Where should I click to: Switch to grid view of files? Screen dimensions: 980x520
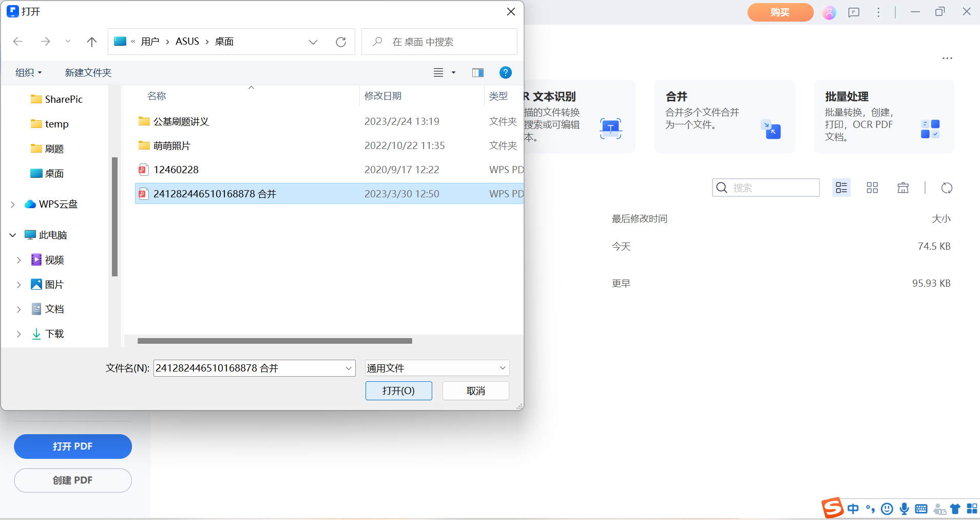point(872,188)
